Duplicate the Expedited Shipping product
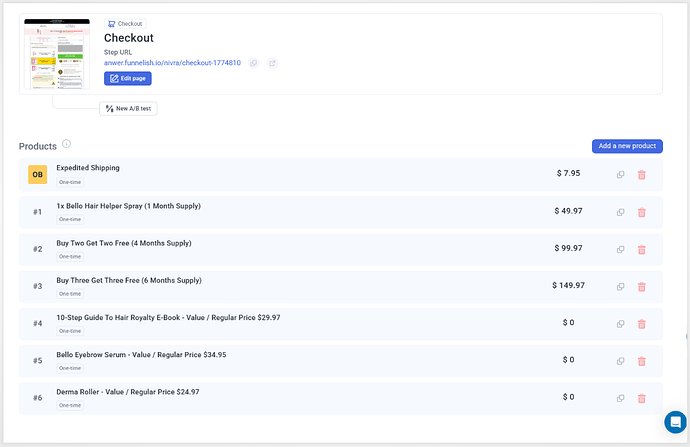 pos(621,175)
